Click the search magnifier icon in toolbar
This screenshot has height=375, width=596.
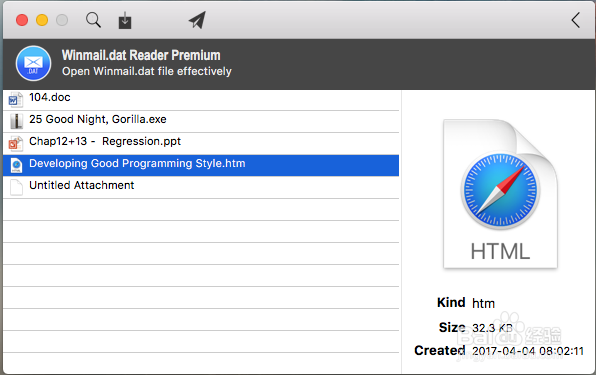[x=93, y=20]
